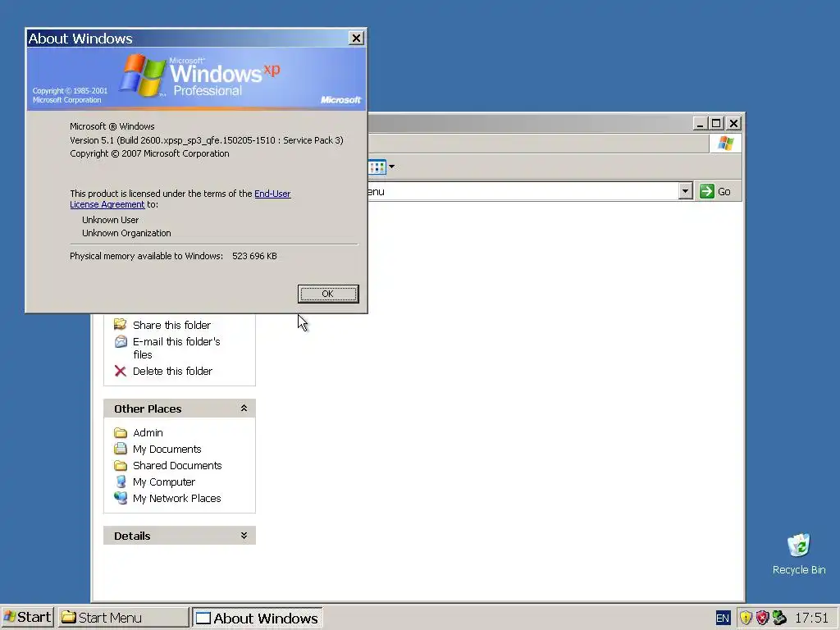Image resolution: width=840 pixels, height=630 pixels.
Task: Click the red X delete icon
Action: tap(121, 372)
